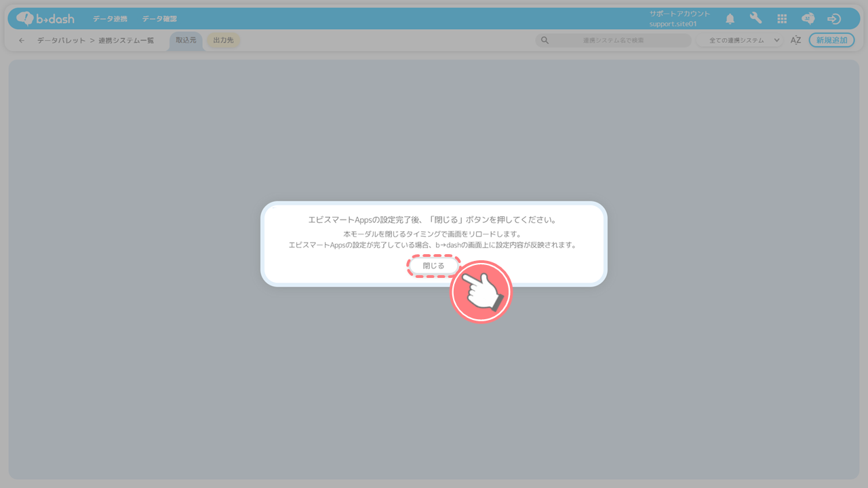868x488 pixels.
Task: Select the 連携システム一覧 breadcrumb
Action: (126, 41)
